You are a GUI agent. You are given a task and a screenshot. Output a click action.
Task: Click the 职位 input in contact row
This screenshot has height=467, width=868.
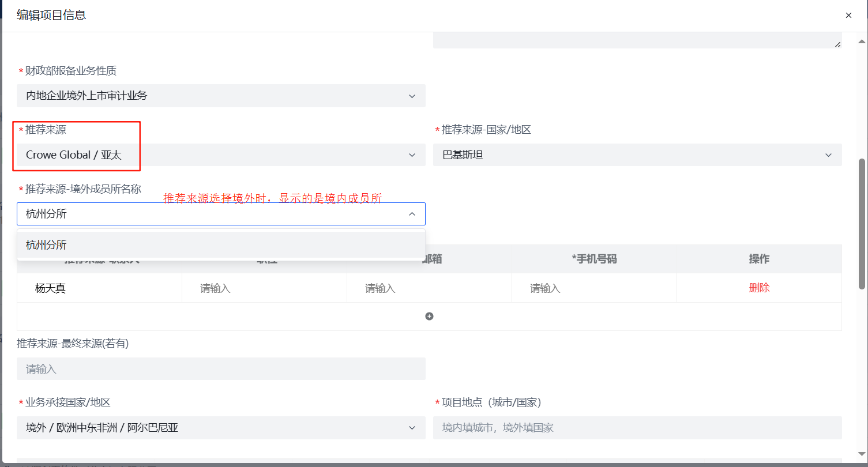coord(264,288)
